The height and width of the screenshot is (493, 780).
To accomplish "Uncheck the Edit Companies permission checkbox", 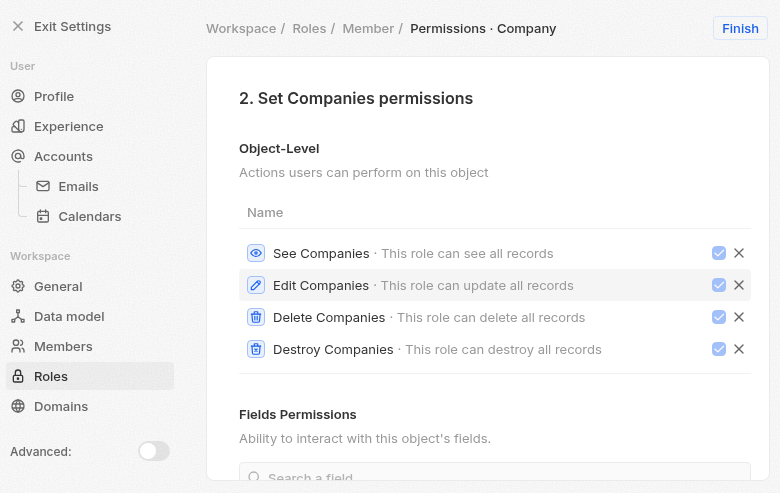I will [x=719, y=285].
